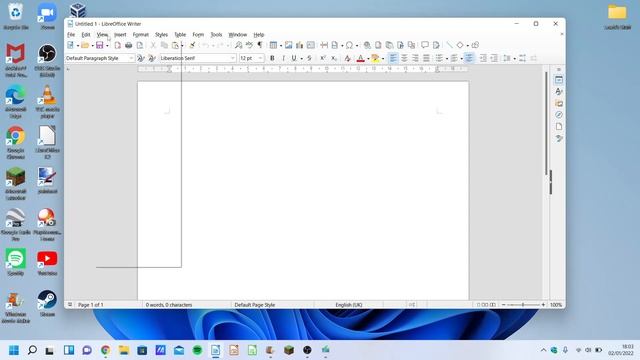Open the File menu
640x360 pixels.
tap(71, 35)
